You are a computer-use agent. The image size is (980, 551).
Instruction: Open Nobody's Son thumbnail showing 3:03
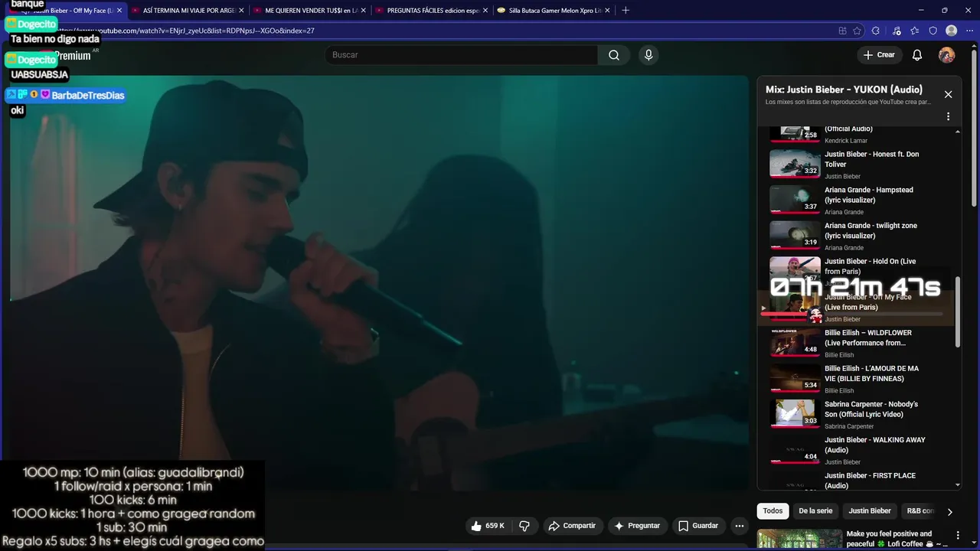pyautogui.click(x=795, y=414)
